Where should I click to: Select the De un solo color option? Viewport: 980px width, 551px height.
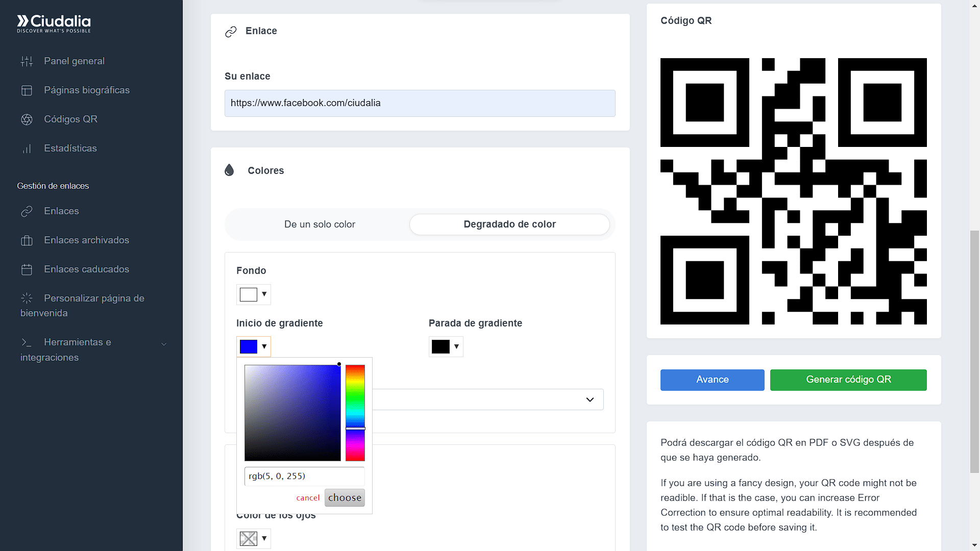click(319, 224)
